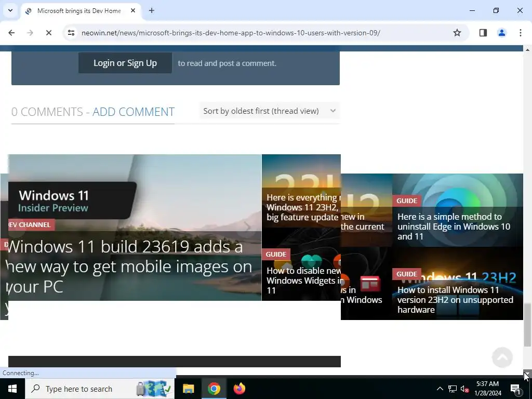
Task: Click the vertical scrollbar thumb
Action: click(x=527, y=325)
